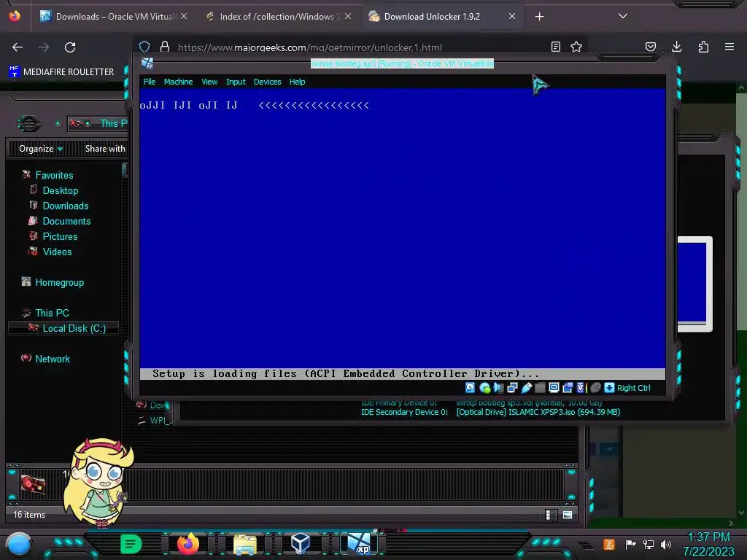The height and width of the screenshot is (560, 747).
Task: Open File menu in VM window
Action: [150, 82]
